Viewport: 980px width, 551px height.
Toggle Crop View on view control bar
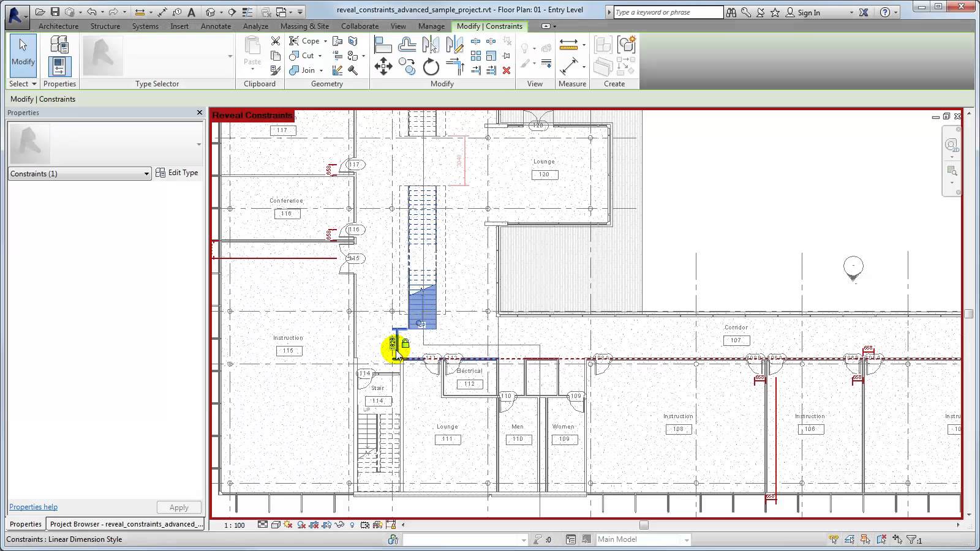314,525
